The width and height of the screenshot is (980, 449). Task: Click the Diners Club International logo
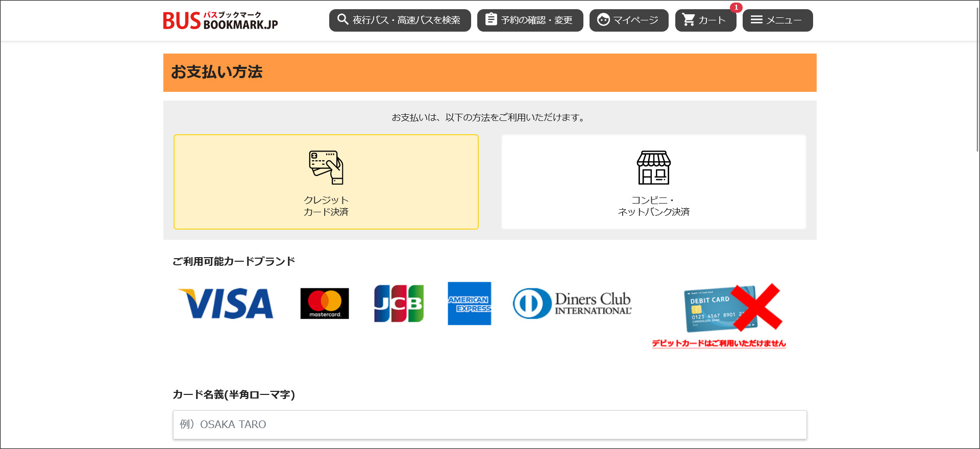572,304
